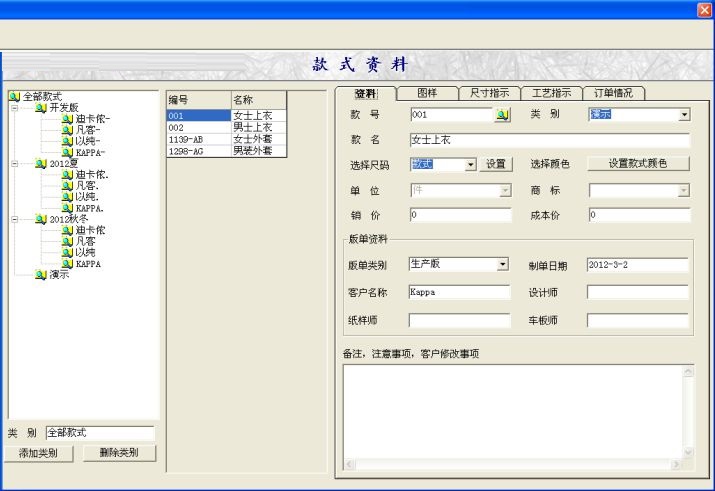Select row 002 in the style list

227,128
